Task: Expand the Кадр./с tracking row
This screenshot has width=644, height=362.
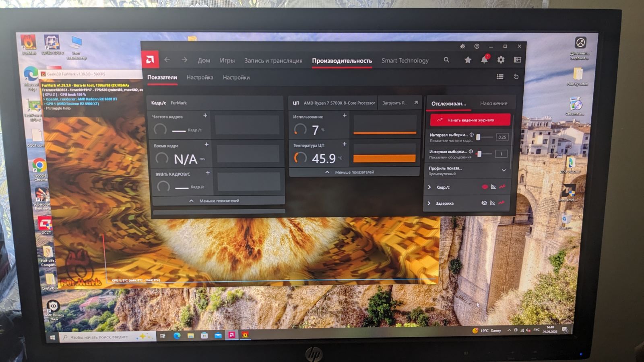Action: [x=429, y=187]
